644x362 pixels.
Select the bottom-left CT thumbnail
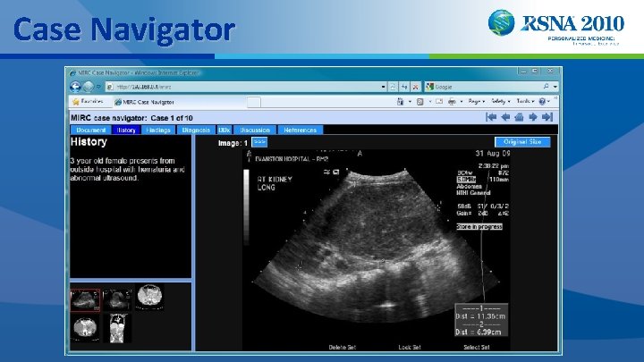tap(86, 328)
